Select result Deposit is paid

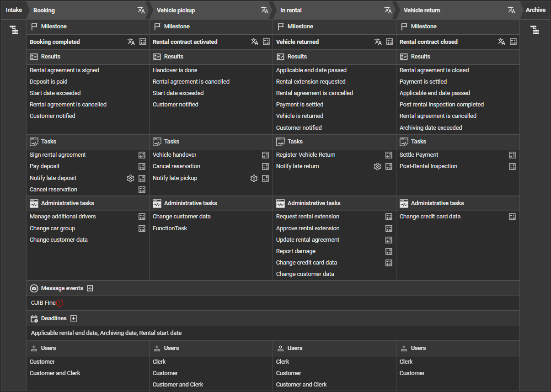click(48, 82)
